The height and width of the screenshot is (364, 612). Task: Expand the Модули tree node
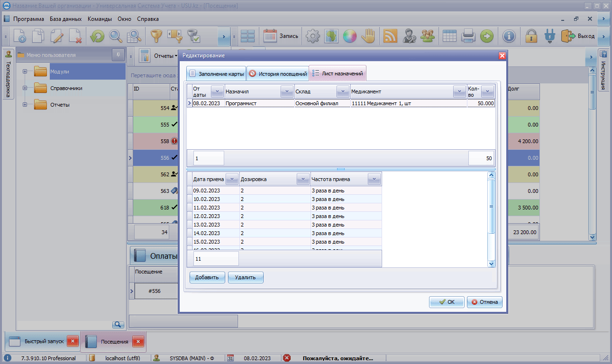(x=25, y=72)
